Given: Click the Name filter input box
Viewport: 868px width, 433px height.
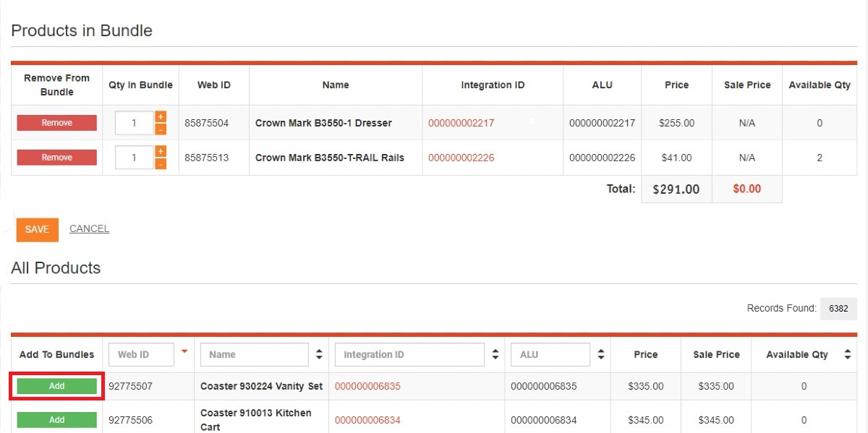Looking at the screenshot, I should pos(255,355).
